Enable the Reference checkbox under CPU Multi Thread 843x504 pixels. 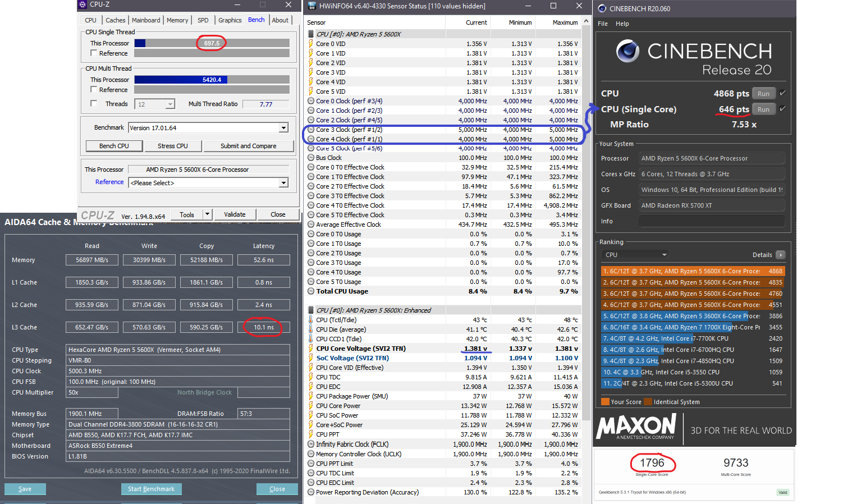(x=94, y=89)
